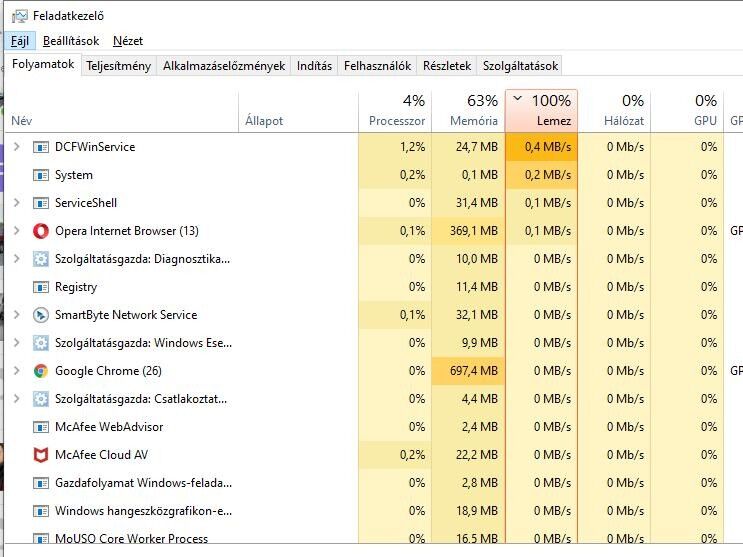
Task: Open the Beállítások menu
Action: click(x=71, y=41)
